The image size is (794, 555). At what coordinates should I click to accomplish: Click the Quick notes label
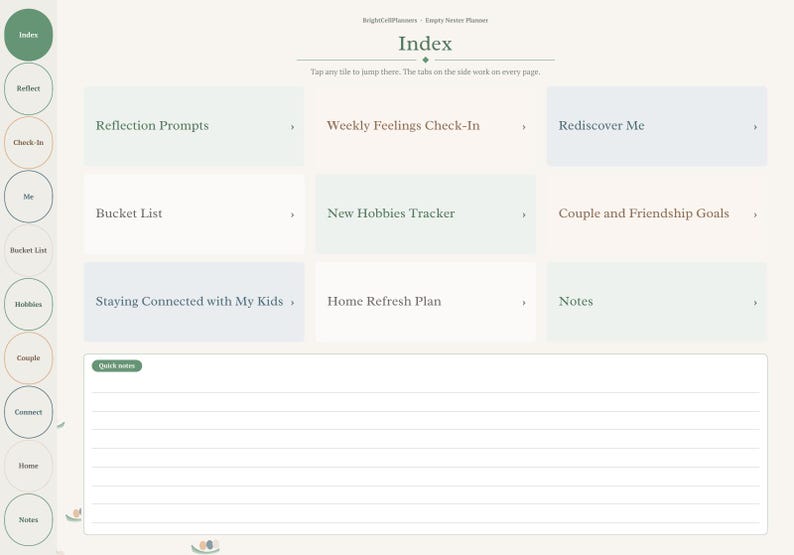pos(117,366)
